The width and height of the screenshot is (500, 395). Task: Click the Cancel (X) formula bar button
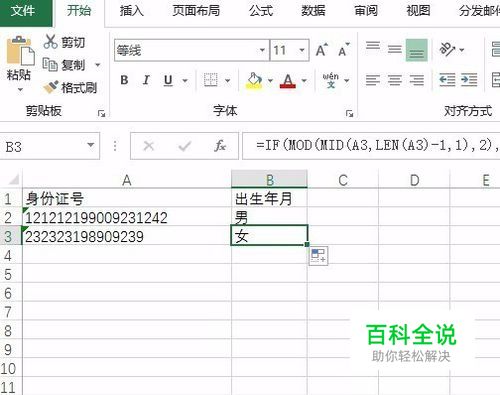(148, 146)
